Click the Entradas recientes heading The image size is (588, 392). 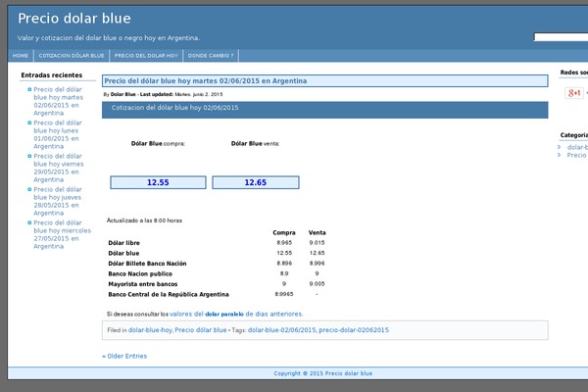coord(52,75)
